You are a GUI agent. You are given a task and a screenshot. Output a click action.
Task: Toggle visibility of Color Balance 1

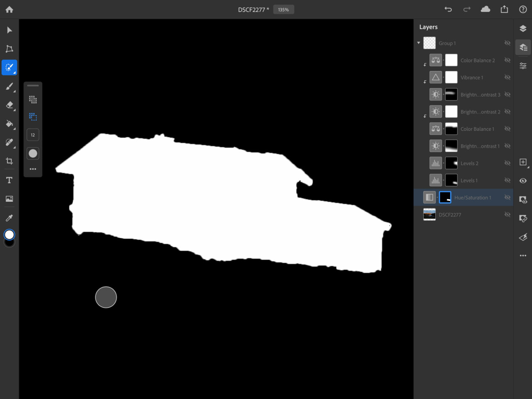tap(508, 129)
